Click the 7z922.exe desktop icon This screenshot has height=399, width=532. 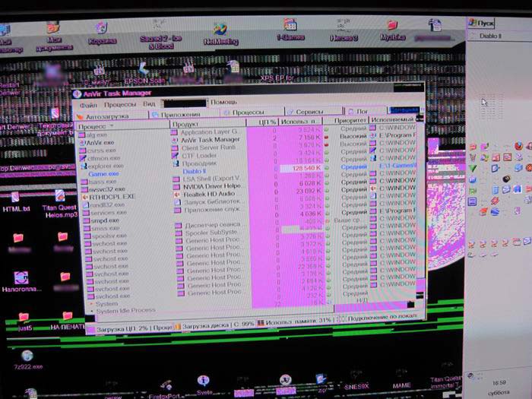(x=27, y=356)
